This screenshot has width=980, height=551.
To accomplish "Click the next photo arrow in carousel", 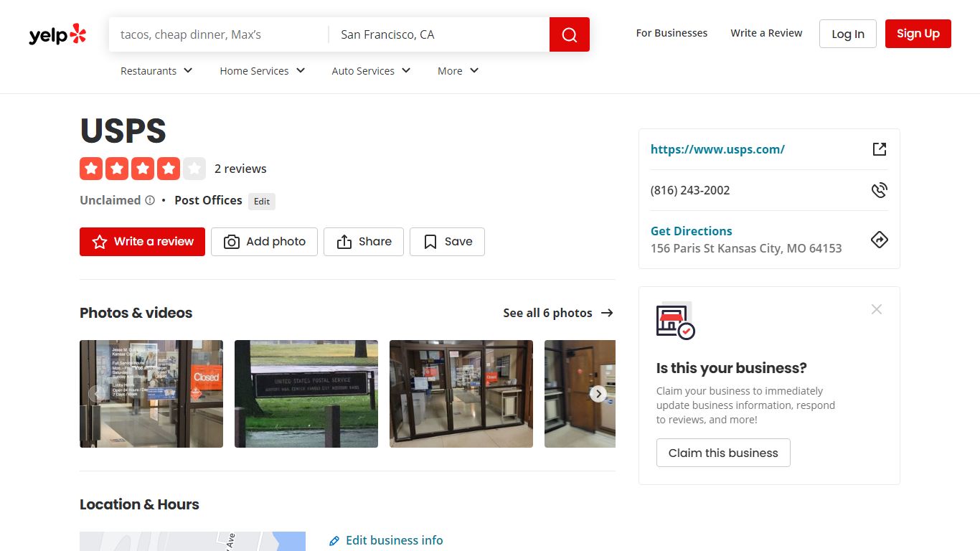I will click(x=598, y=394).
